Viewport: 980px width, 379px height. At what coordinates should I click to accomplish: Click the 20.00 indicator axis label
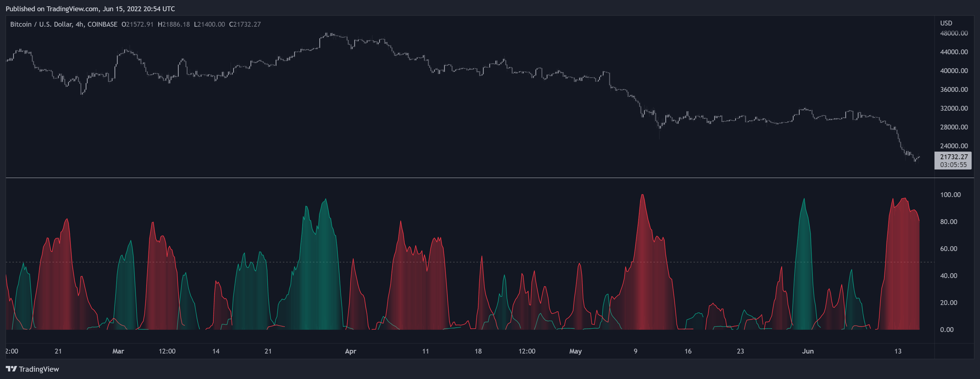pos(948,303)
